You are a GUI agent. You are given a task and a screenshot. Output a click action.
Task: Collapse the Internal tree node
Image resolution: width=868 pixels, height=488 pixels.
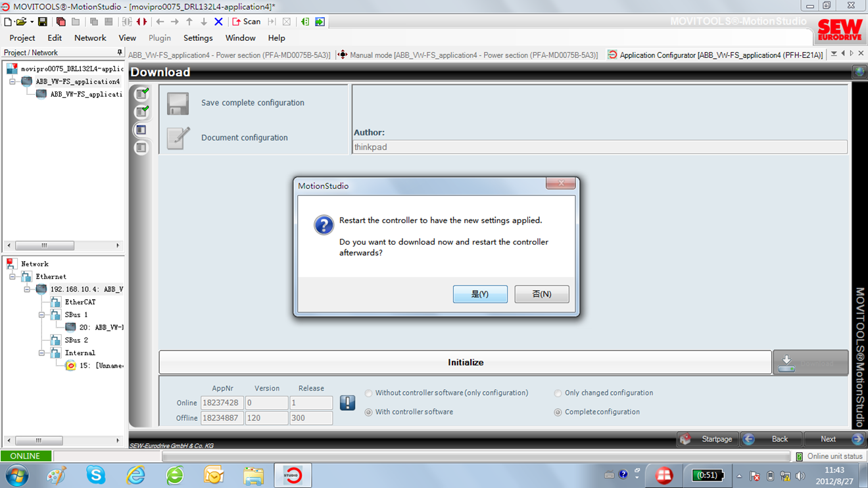click(41, 353)
